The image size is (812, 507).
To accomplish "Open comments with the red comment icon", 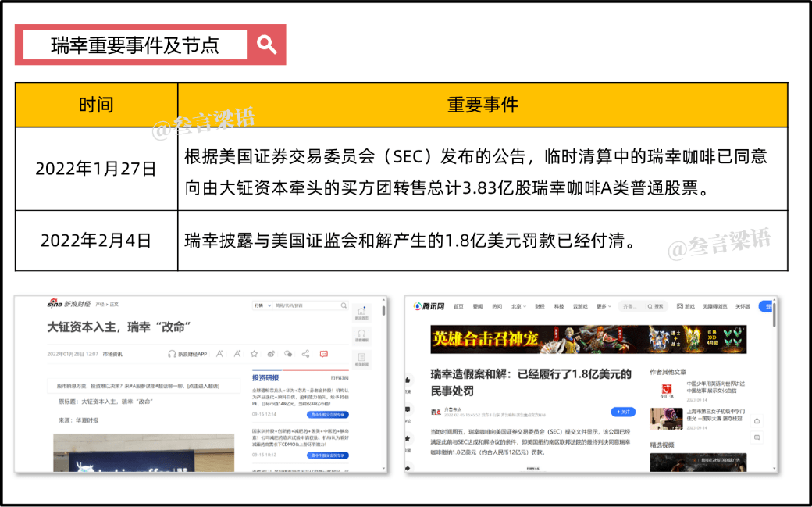I will [324, 354].
